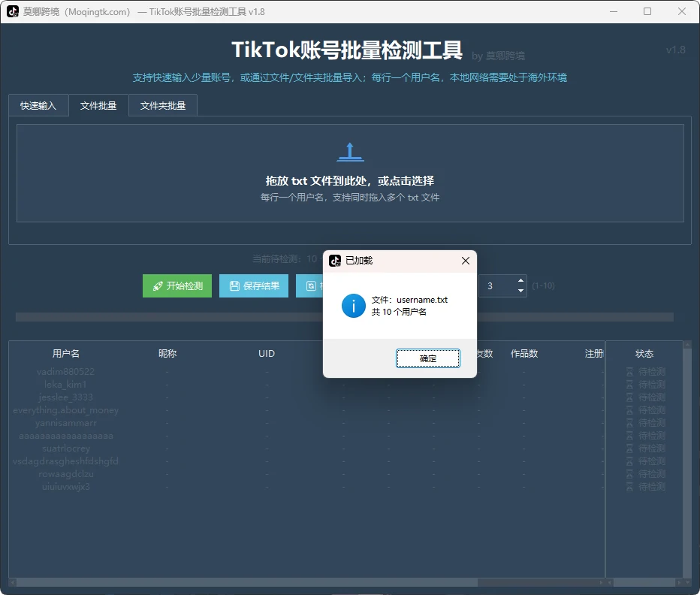Open the 文件夹批量 tab
This screenshot has width=700, height=595.
(163, 105)
